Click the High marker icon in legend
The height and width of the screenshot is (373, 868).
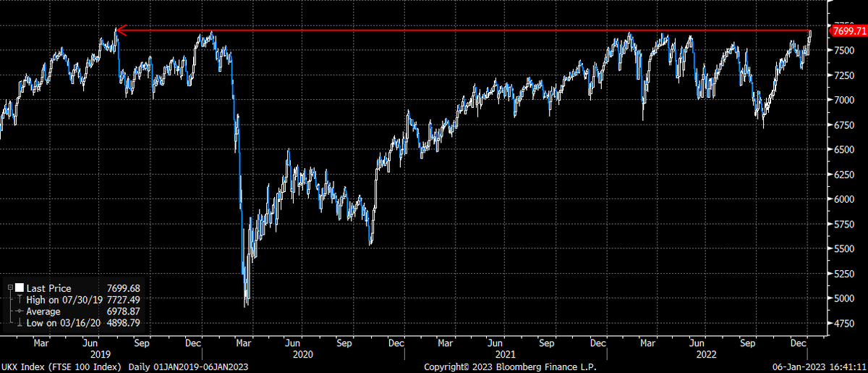(x=19, y=298)
